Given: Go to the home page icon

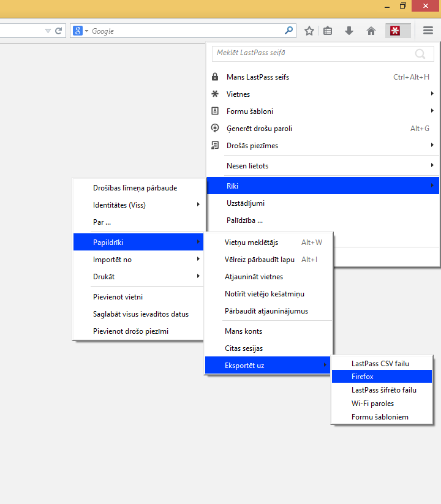Looking at the screenshot, I should (371, 31).
